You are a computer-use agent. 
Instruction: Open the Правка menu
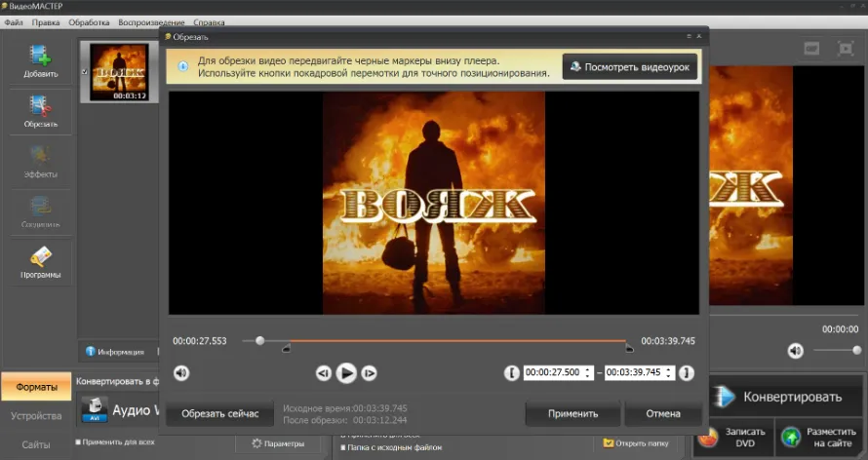pyautogui.click(x=46, y=22)
